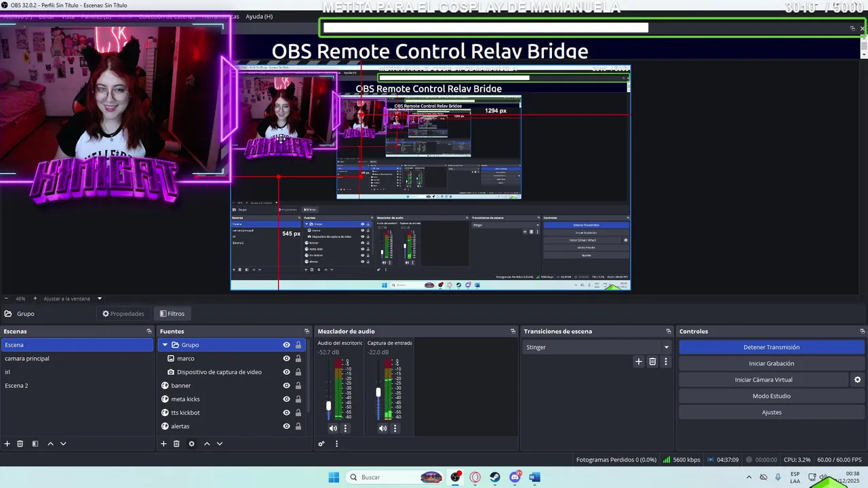The height and width of the screenshot is (488, 868).
Task: Unlock the Grupo source
Action: click(298, 345)
